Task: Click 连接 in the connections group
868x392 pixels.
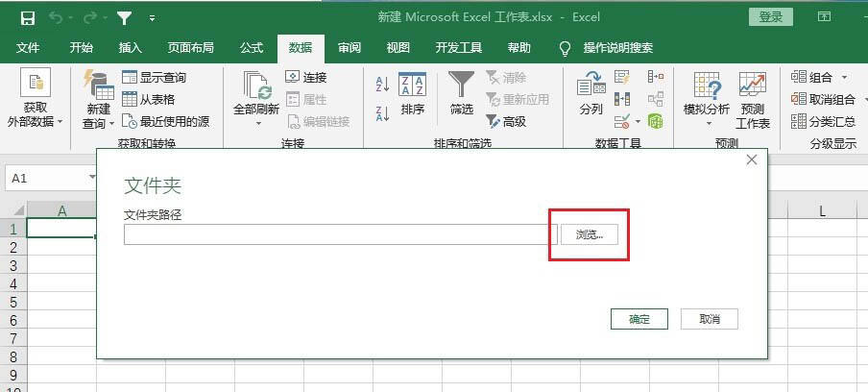Action: (306, 78)
